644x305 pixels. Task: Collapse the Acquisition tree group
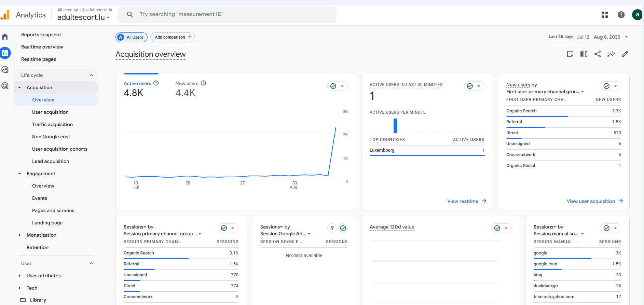19,87
